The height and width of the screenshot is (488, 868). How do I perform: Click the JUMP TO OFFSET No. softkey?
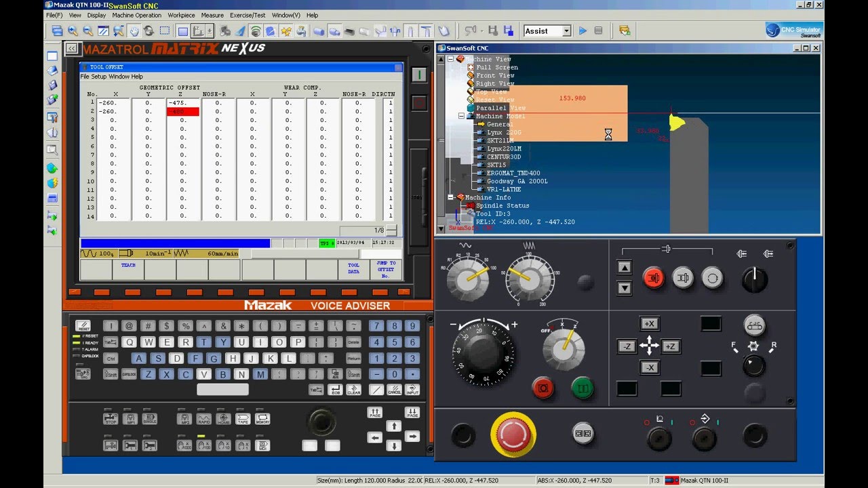pos(386,269)
